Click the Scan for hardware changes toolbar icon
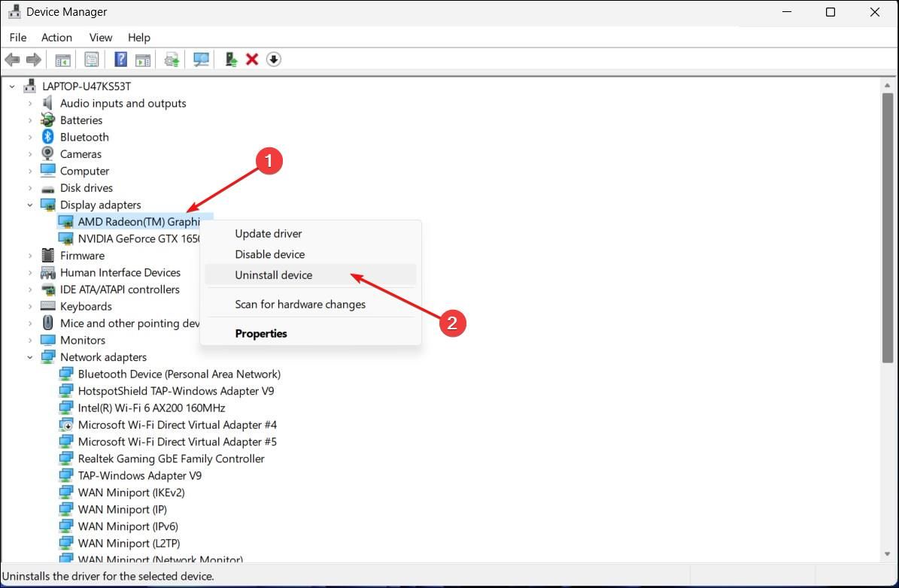The width and height of the screenshot is (899, 588). 200,59
